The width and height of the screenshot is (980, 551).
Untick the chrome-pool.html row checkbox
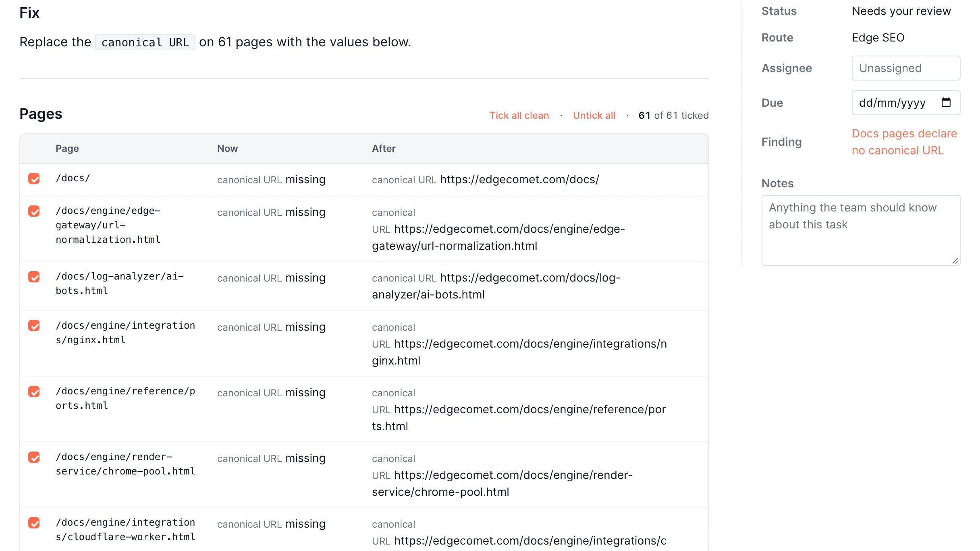pos(34,457)
